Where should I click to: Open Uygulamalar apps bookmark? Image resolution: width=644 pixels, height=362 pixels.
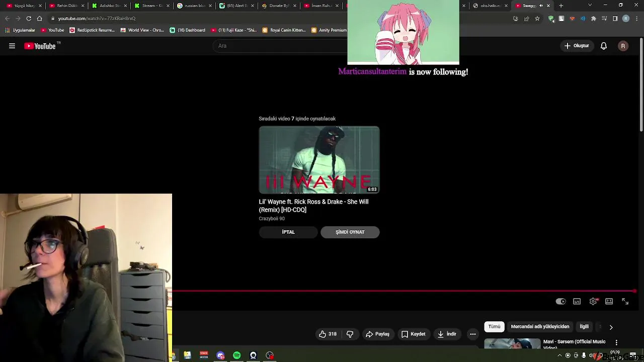coord(20,30)
